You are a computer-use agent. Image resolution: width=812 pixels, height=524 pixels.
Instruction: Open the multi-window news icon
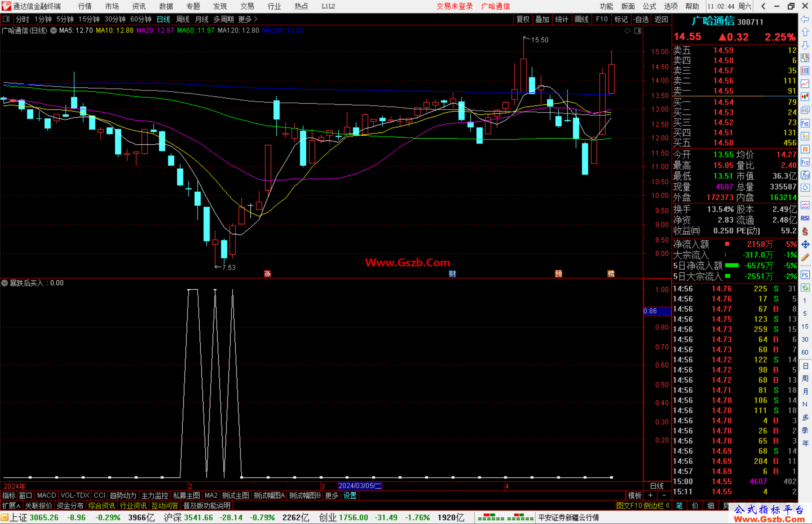coord(805,110)
